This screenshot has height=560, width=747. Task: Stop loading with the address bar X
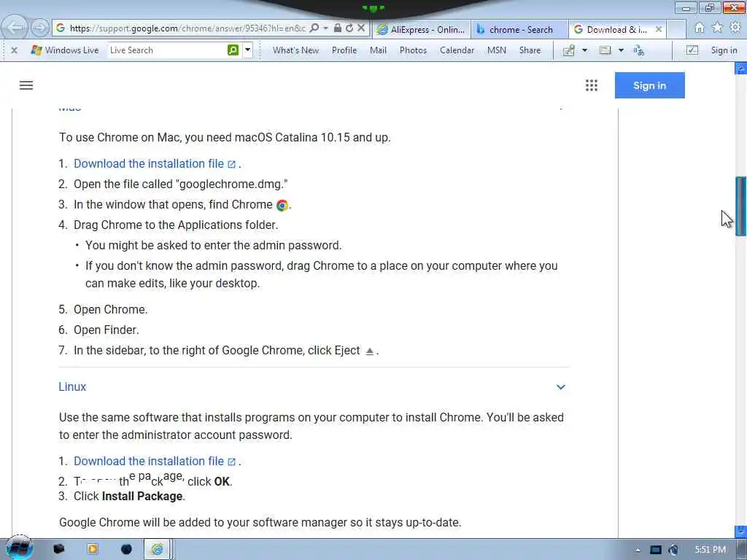pos(361,28)
